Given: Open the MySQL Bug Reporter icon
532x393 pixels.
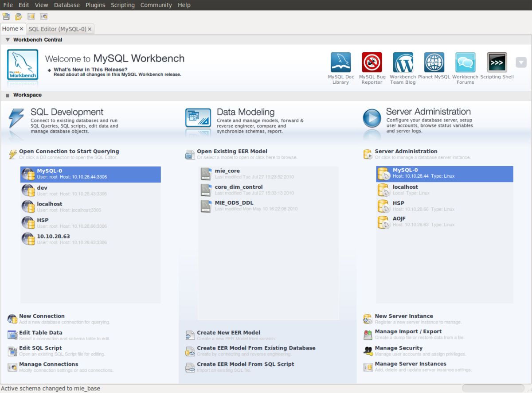Looking at the screenshot, I should pyautogui.click(x=372, y=62).
